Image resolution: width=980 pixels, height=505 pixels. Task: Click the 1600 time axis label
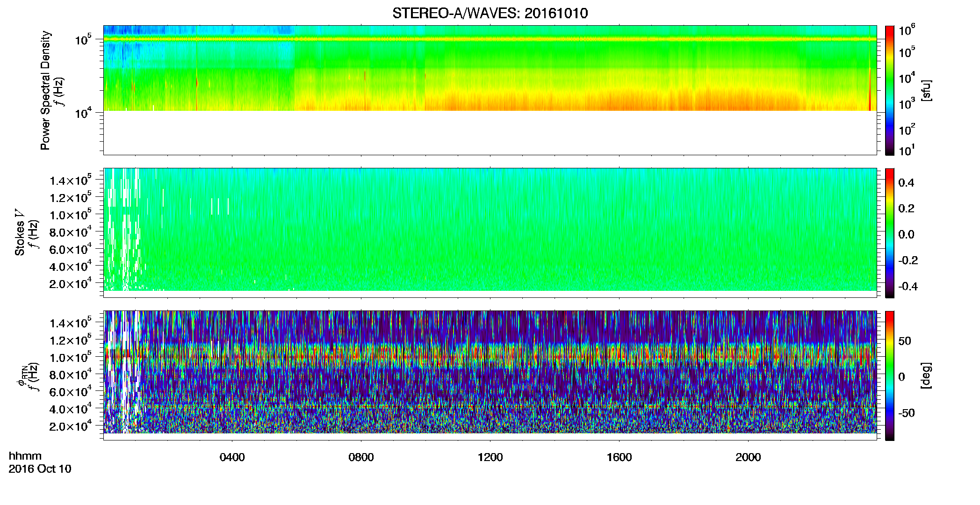tap(619, 457)
